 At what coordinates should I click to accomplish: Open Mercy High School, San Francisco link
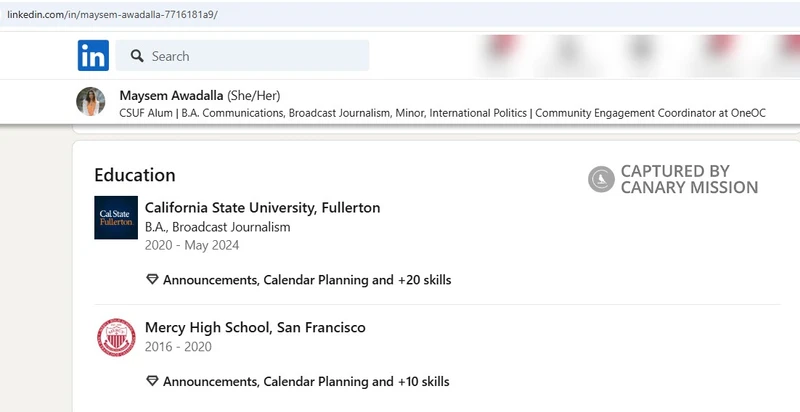[x=255, y=327]
